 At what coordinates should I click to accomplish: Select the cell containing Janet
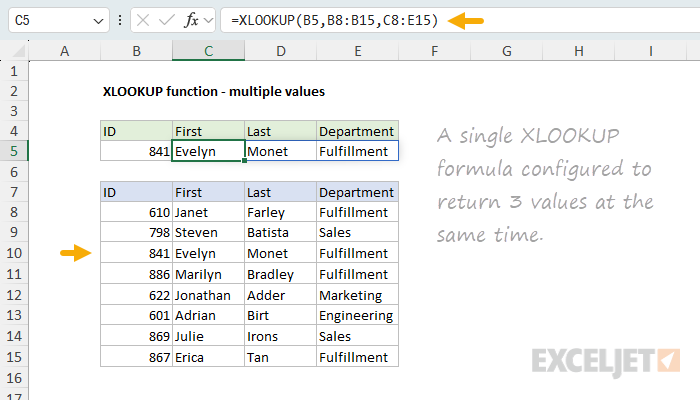pos(208,212)
